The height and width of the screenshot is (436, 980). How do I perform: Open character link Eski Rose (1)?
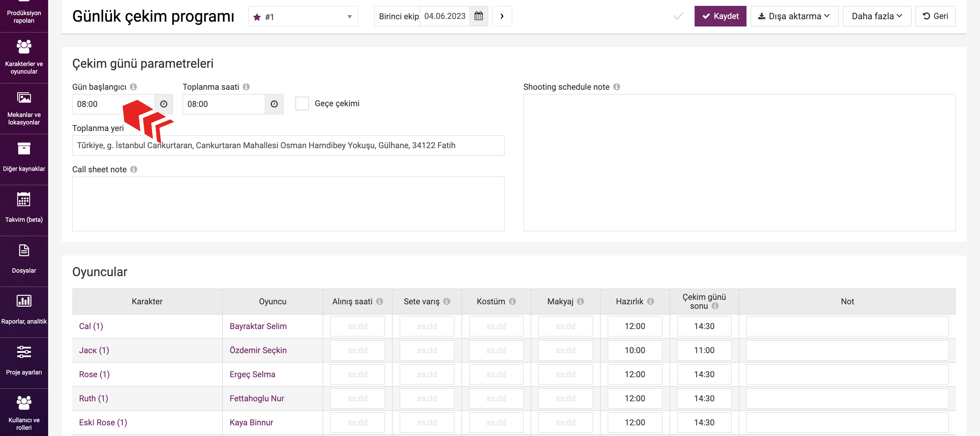click(x=103, y=422)
